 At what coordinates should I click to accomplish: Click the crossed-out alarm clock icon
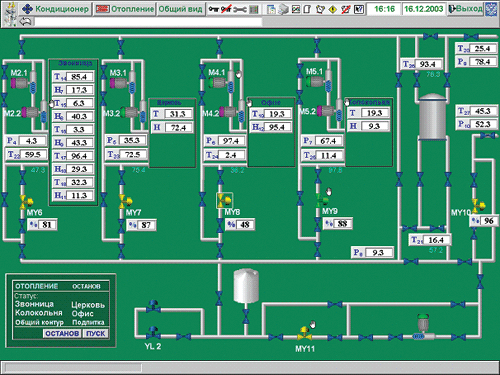[345, 9]
